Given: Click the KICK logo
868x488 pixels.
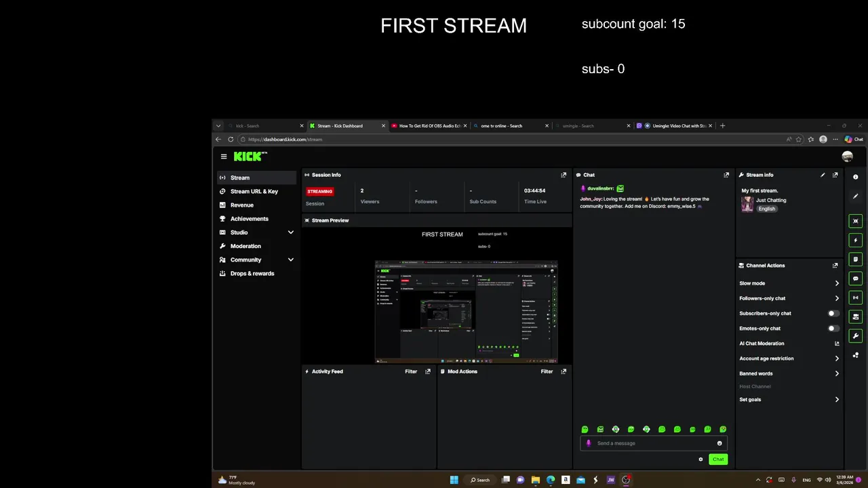Looking at the screenshot, I should pos(250,157).
